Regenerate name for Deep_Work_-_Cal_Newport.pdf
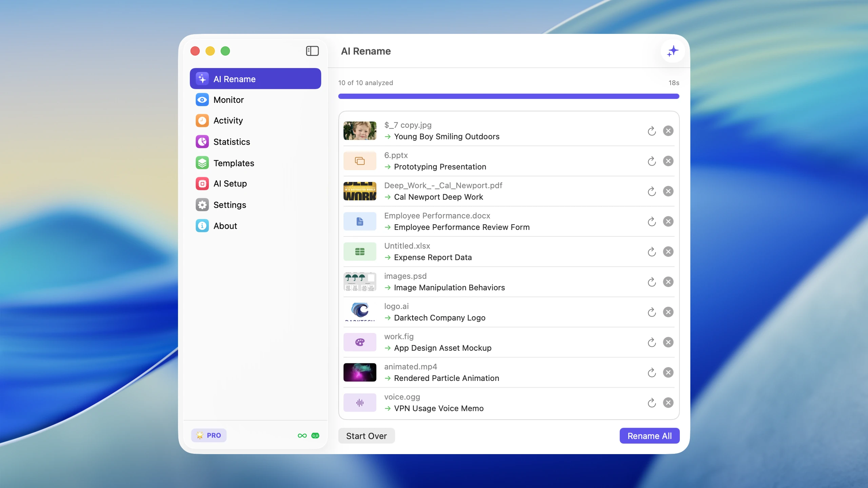Screen dimensions: 868x488 coord(652,191)
